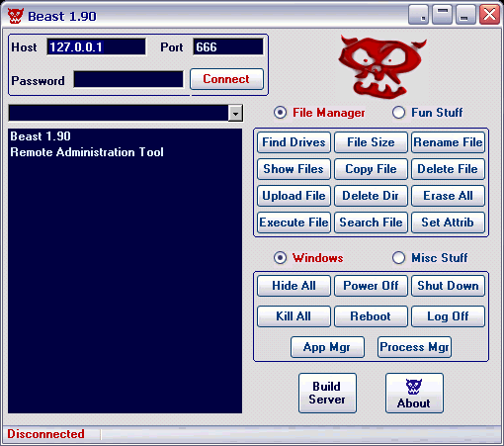The width and height of the screenshot is (504, 446).
Task: Click the Connect button
Action: (226, 79)
